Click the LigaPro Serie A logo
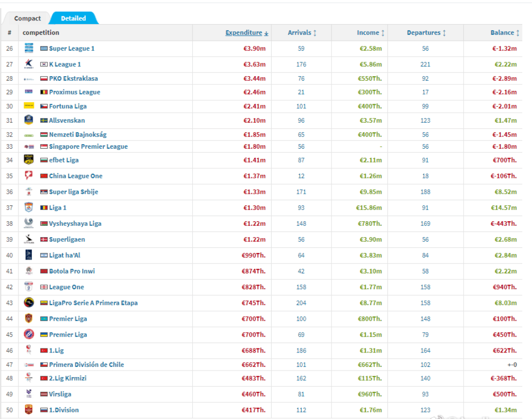This screenshot has height=419, width=532. (29, 302)
